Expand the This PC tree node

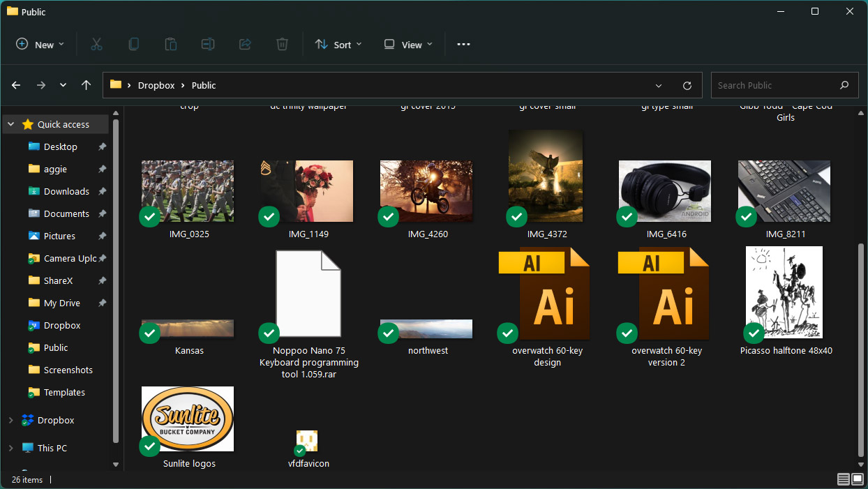[x=11, y=448]
